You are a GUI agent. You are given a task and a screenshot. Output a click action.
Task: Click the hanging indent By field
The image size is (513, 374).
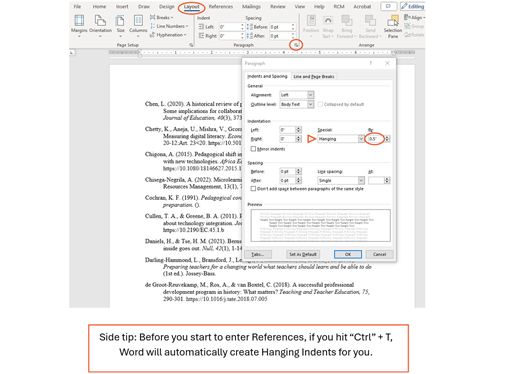(x=375, y=139)
